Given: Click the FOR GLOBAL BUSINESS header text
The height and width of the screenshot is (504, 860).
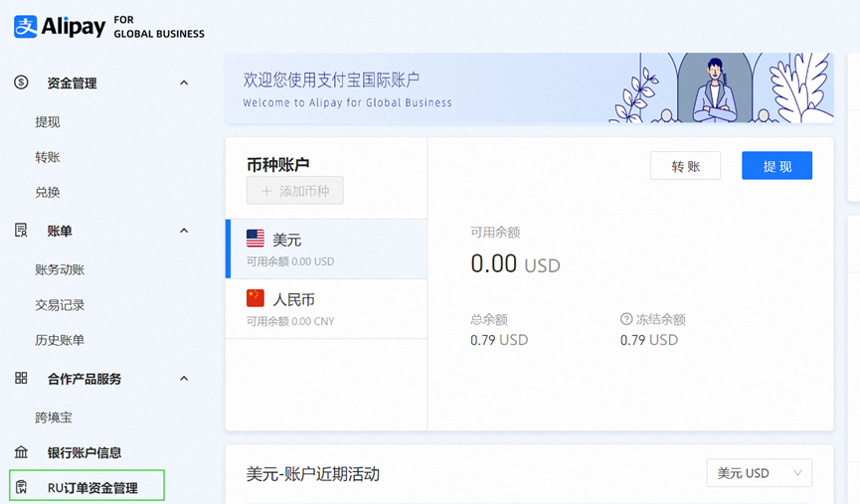Looking at the screenshot, I should coord(159,27).
